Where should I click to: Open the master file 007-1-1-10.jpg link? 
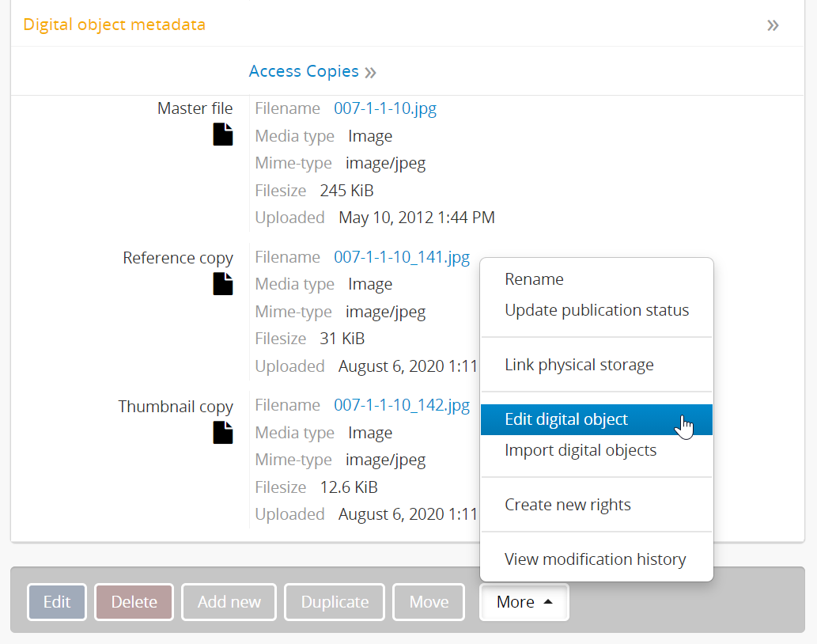click(384, 108)
